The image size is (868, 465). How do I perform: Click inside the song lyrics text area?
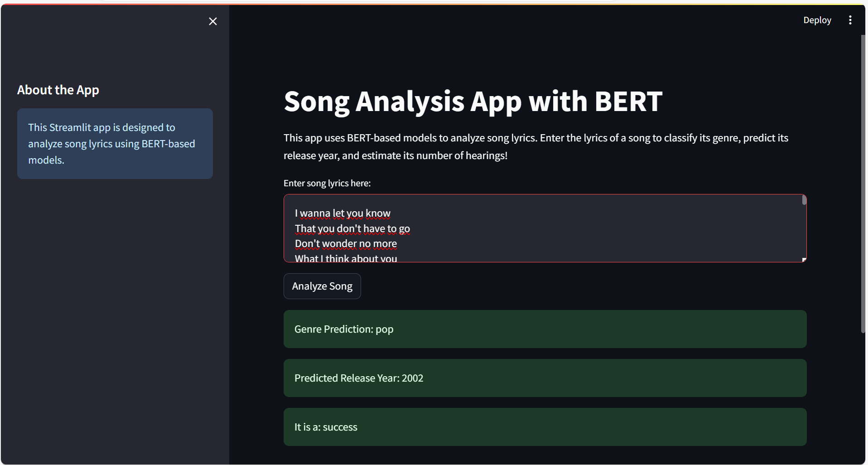click(545, 228)
